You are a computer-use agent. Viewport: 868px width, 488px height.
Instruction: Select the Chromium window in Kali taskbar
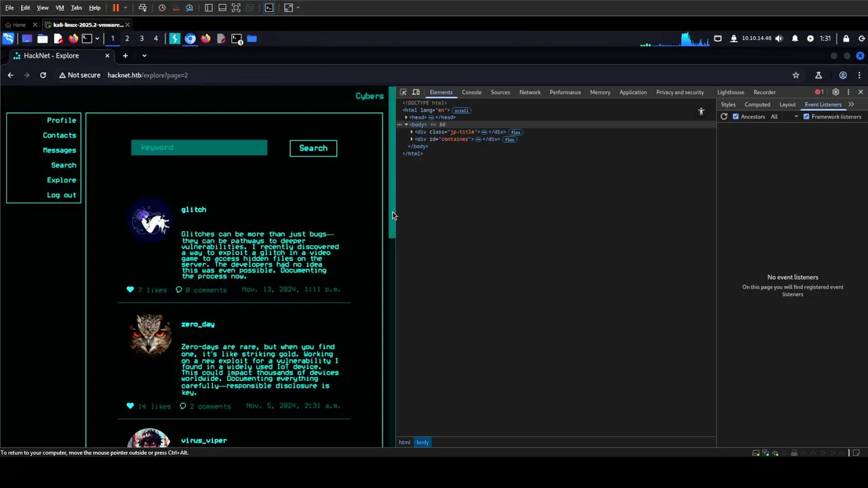pos(190,39)
